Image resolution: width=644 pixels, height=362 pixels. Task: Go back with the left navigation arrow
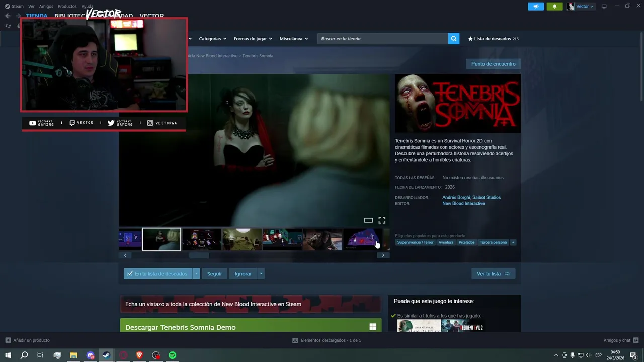[x=8, y=16]
